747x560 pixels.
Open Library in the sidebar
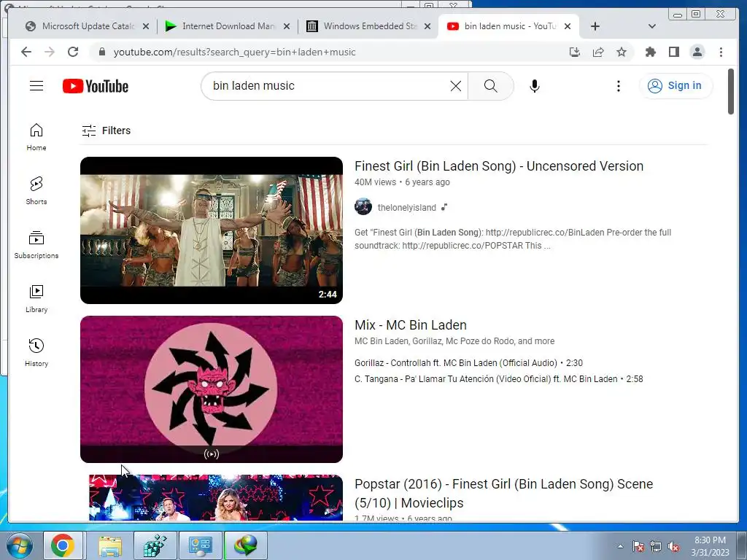(36, 298)
